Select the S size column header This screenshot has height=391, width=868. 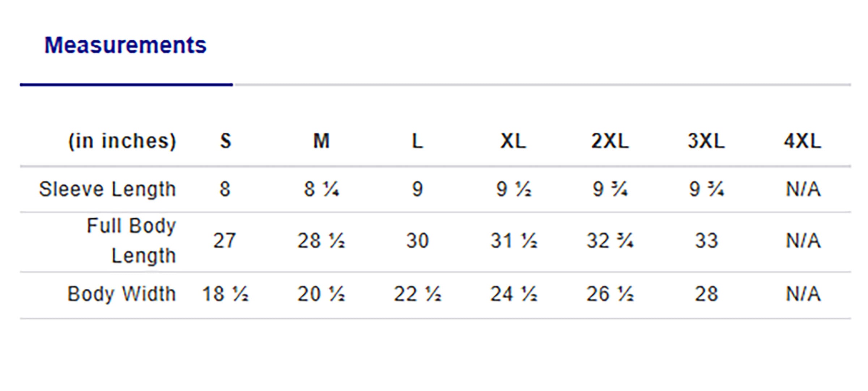(225, 141)
